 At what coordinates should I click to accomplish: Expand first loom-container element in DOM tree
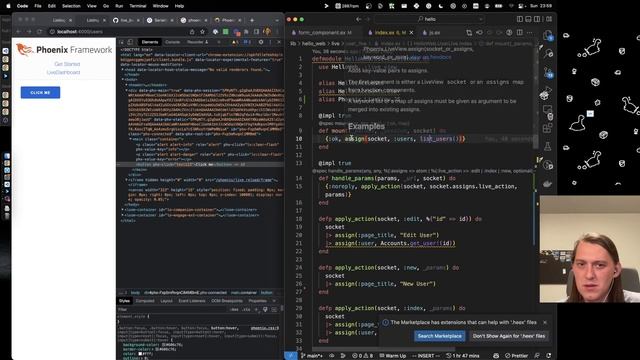click(x=123, y=210)
